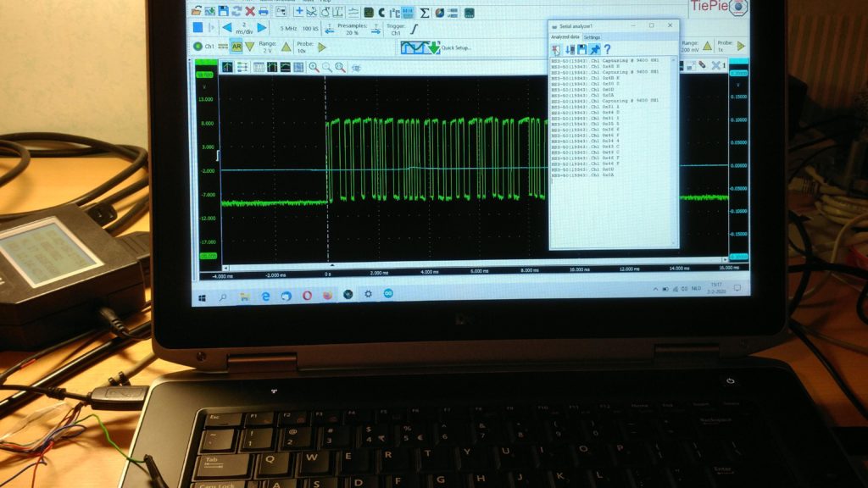The width and height of the screenshot is (868, 488).
Task: Open Presamples 20 % setting
Action: 352,30
